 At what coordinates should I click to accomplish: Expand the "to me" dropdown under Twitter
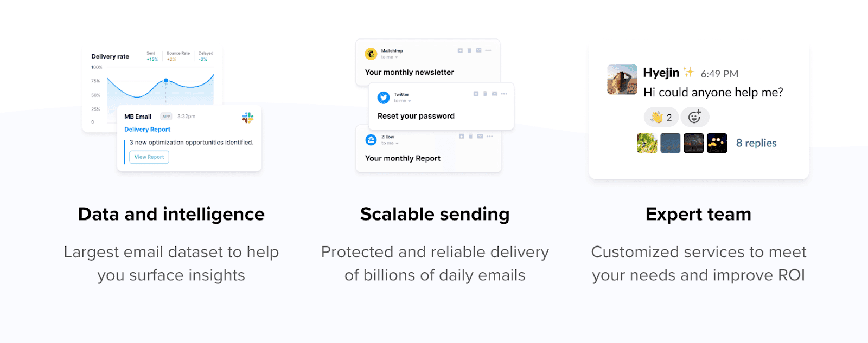click(410, 101)
